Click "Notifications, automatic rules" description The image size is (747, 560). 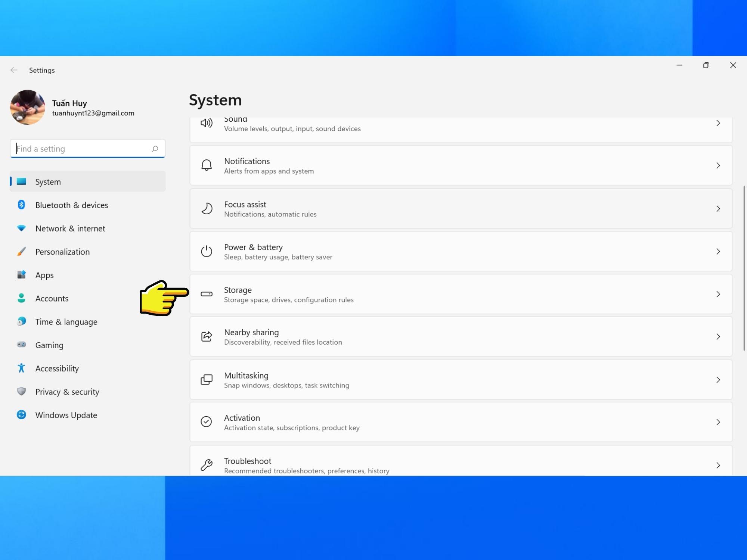point(270,214)
